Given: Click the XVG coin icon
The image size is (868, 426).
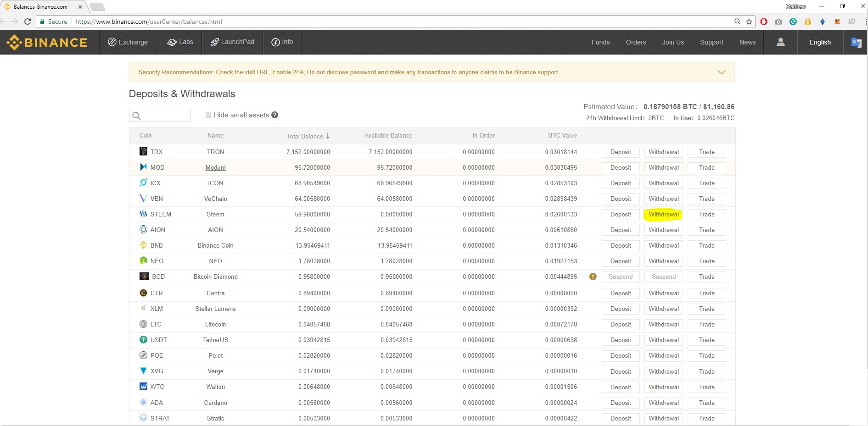Looking at the screenshot, I should tap(143, 371).
